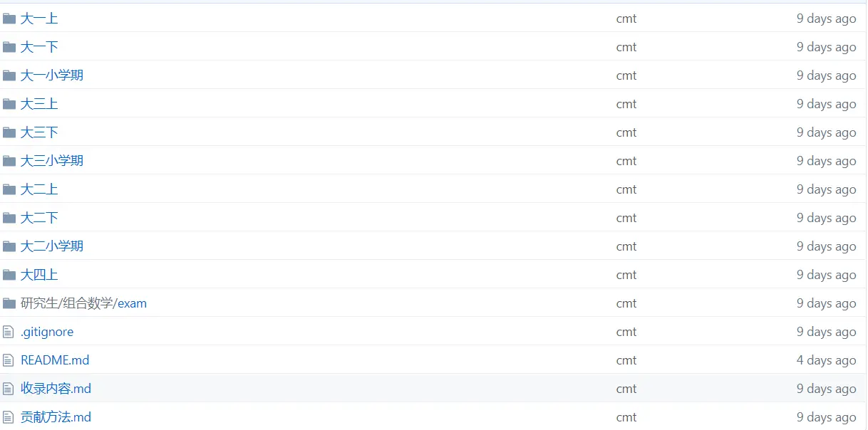Click the cmt commit message for 贡献方法.md
Viewport: 868px width, 430px height.
click(626, 417)
